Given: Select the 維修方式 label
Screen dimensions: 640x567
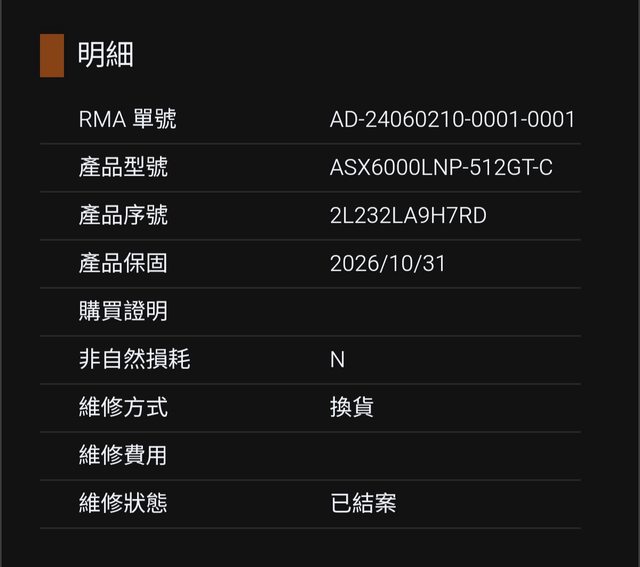Looking at the screenshot, I should tap(123, 408).
